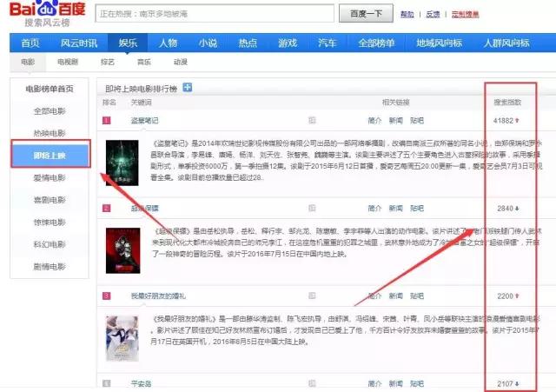The image size is (556, 392).
Task: Switch to the 综艺 sub-tab
Action: tap(108, 62)
